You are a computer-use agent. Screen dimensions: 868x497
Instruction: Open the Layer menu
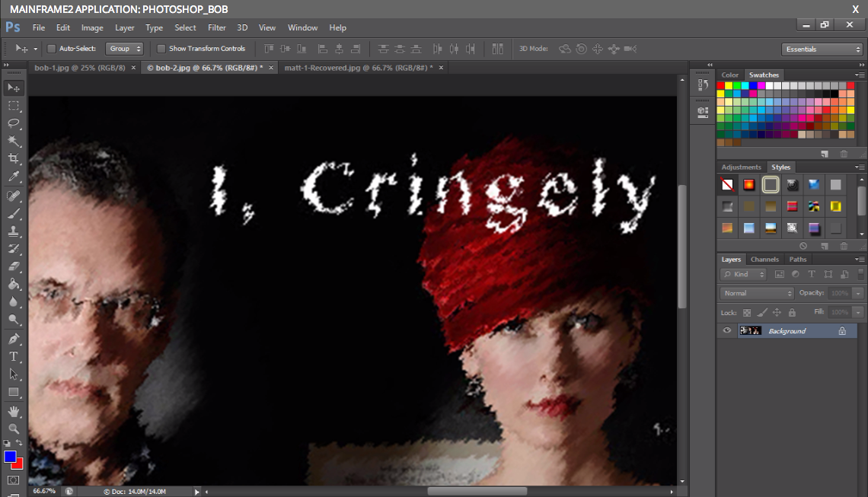(125, 27)
